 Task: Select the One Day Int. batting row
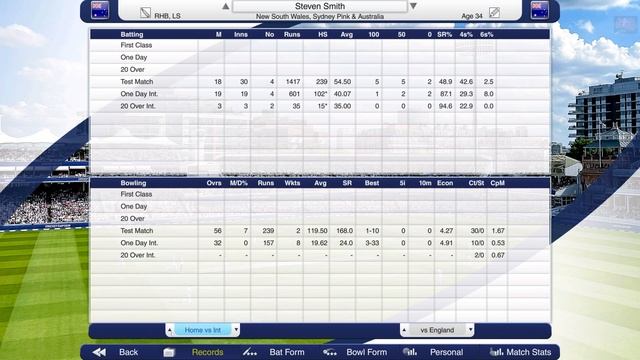pyautogui.click(x=320, y=94)
